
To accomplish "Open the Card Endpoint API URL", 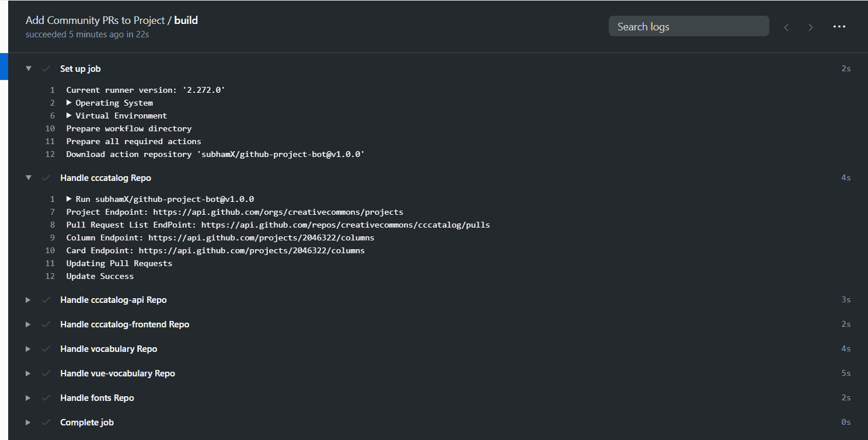I will point(252,250).
